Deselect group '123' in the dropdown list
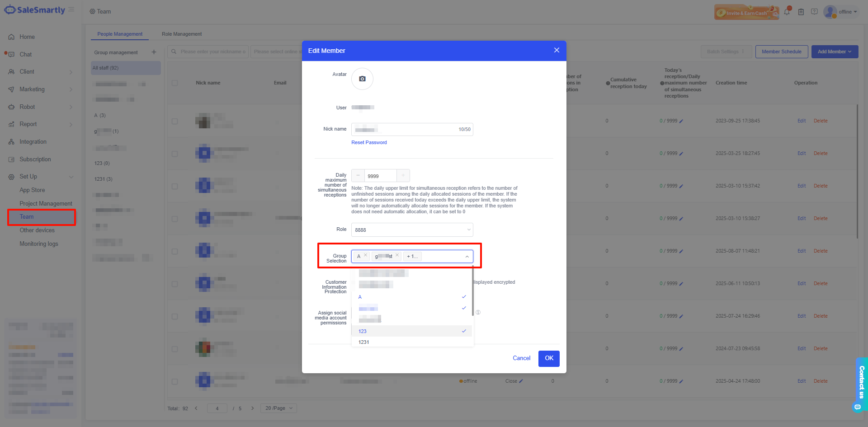The image size is (868, 427). click(411, 331)
